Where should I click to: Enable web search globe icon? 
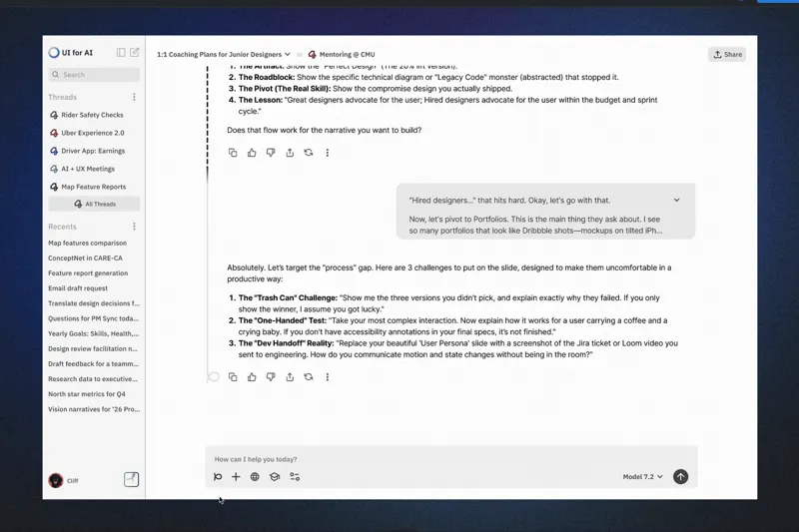point(255,477)
